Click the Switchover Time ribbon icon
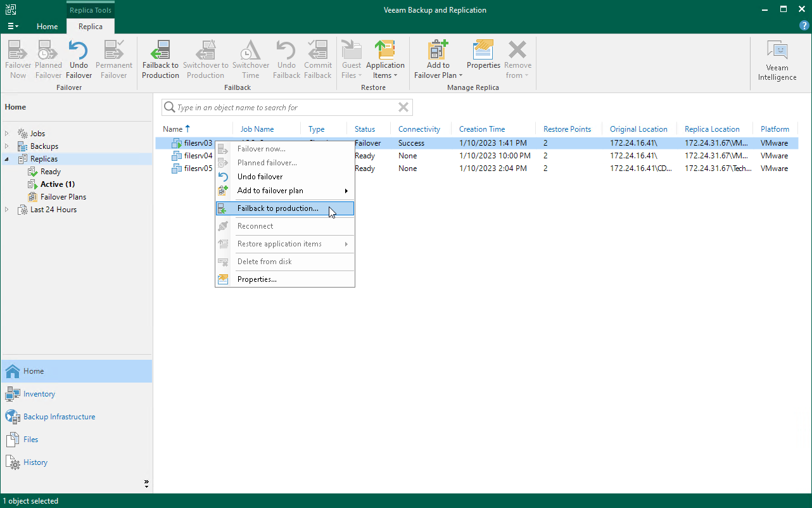Screen dimensions: 812x508 pyautogui.click(x=251, y=60)
